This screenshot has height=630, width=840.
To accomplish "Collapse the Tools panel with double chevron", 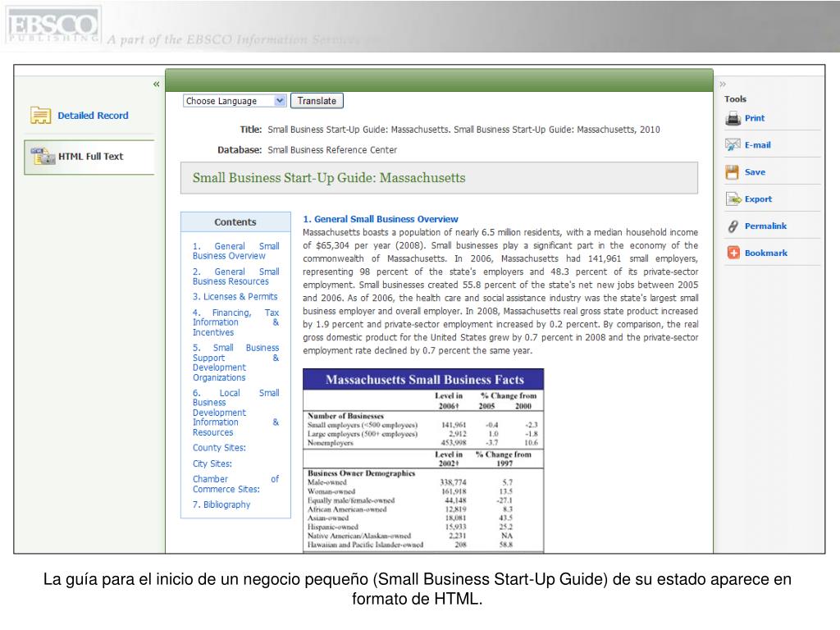I will (723, 84).
